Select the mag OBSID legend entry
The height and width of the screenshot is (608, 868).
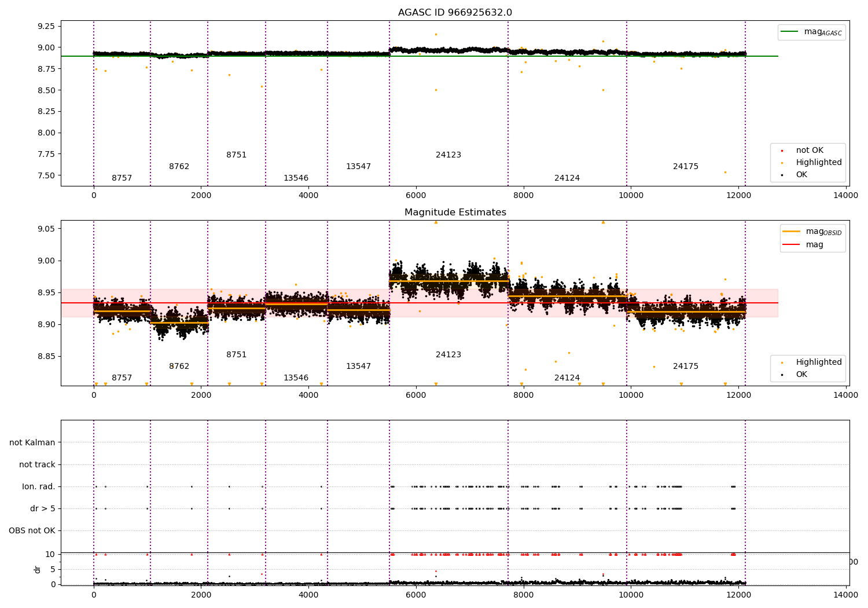(x=812, y=232)
